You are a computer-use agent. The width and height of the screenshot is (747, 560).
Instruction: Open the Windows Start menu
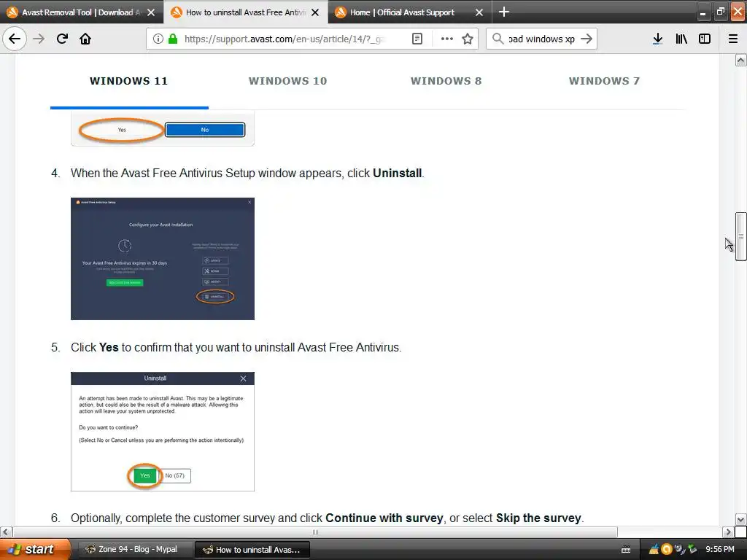click(x=34, y=549)
